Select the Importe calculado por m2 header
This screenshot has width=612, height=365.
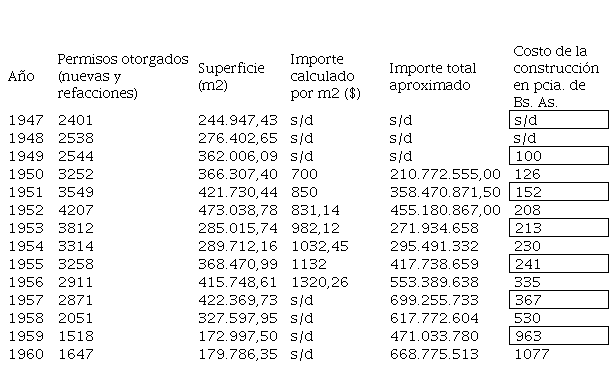(x=326, y=76)
